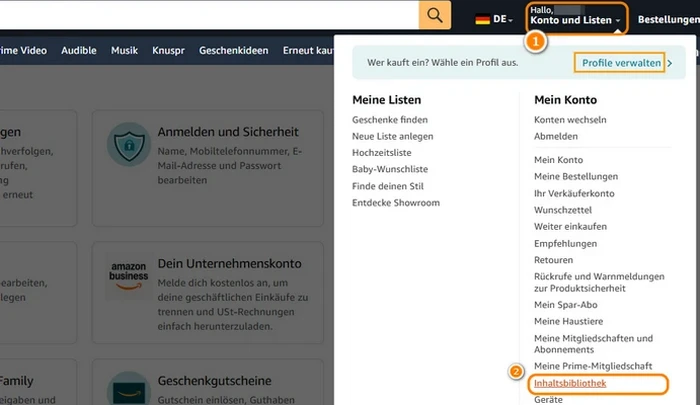Click the orange search magnifier button
This screenshot has width=700, height=405.
(434, 15)
